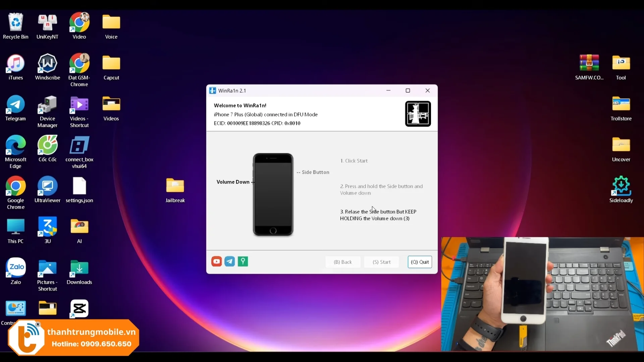
Task: Click the (B) Back button
Action: tap(343, 262)
